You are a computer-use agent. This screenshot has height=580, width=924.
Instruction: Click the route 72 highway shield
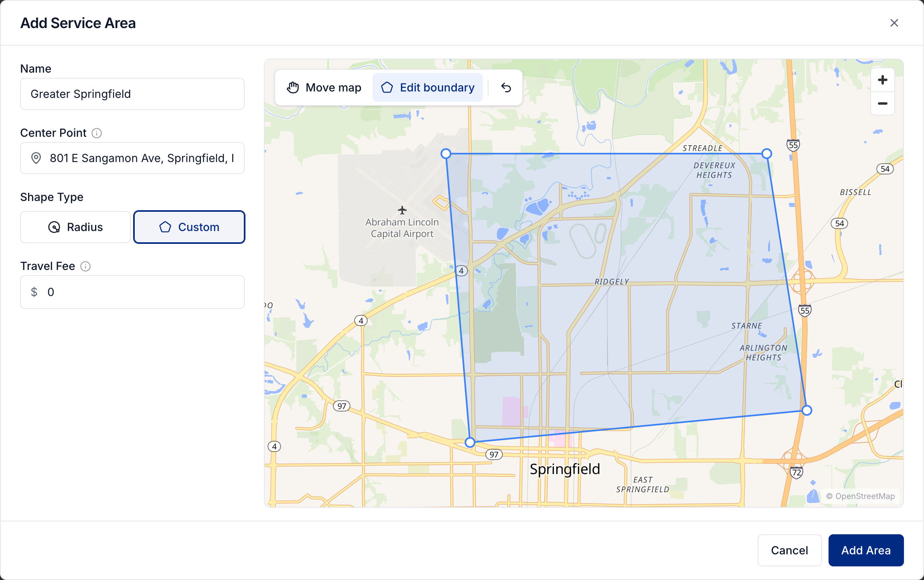(x=796, y=473)
